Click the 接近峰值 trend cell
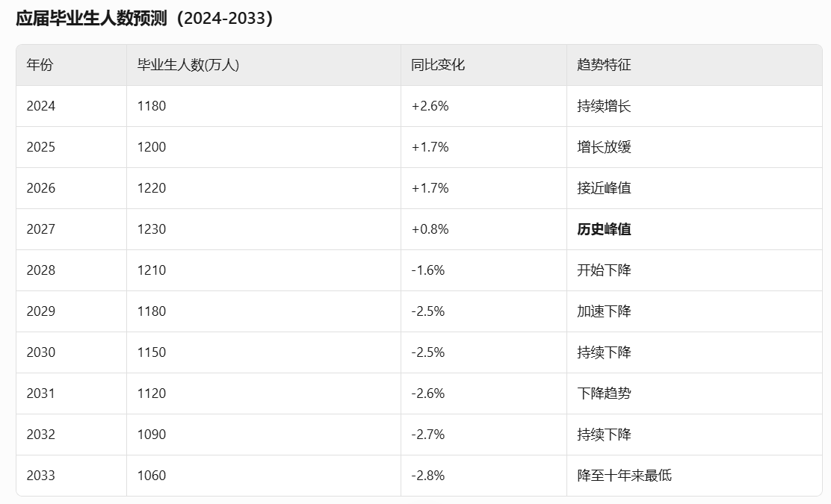This screenshot has width=831, height=504. pyautogui.click(x=604, y=188)
